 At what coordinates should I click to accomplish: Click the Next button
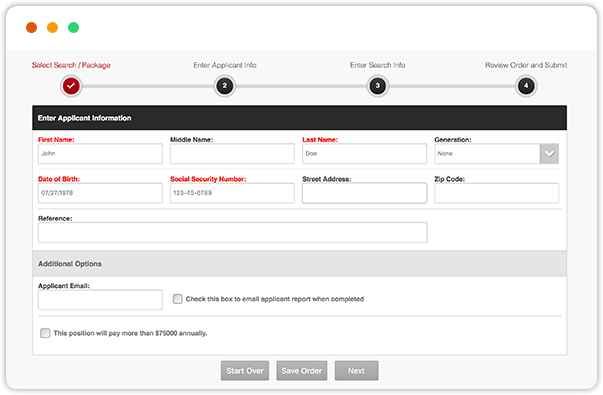click(356, 371)
